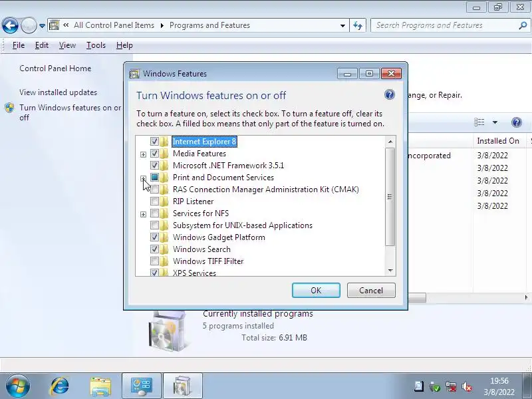Viewport: 532px width, 399px height.
Task: Click feature list scroll down arrow
Action: point(390,271)
